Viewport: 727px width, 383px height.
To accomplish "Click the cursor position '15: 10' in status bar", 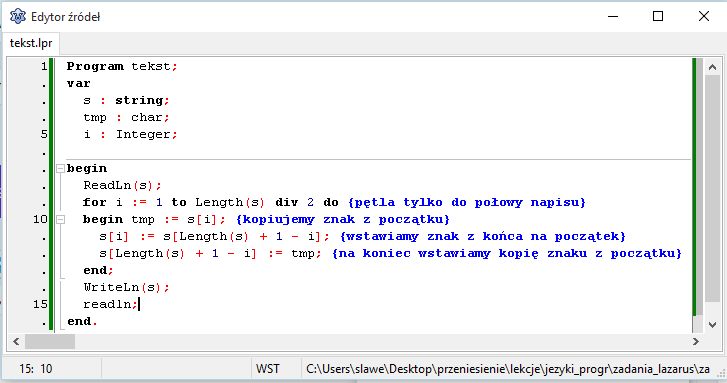I will (36, 369).
